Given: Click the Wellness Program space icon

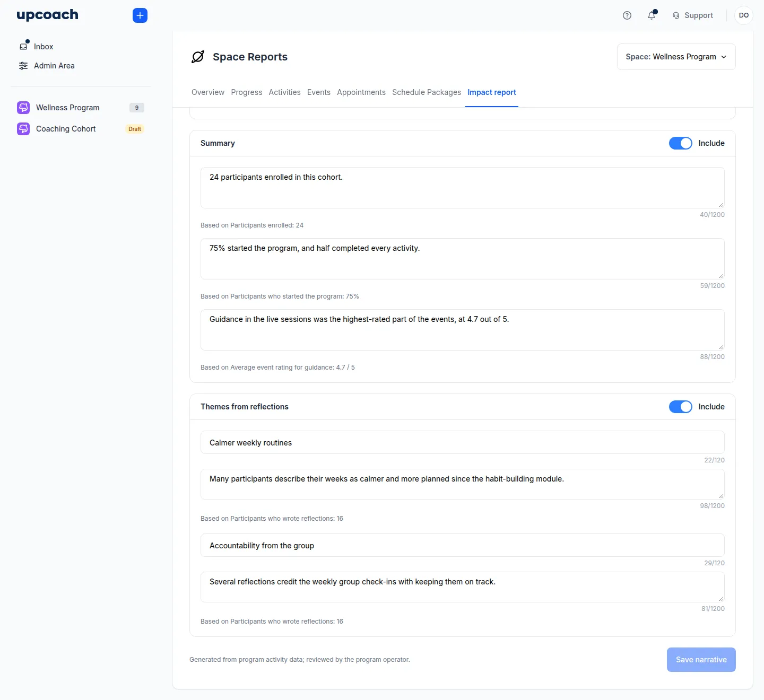Looking at the screenshot, I should click(23, 108).
